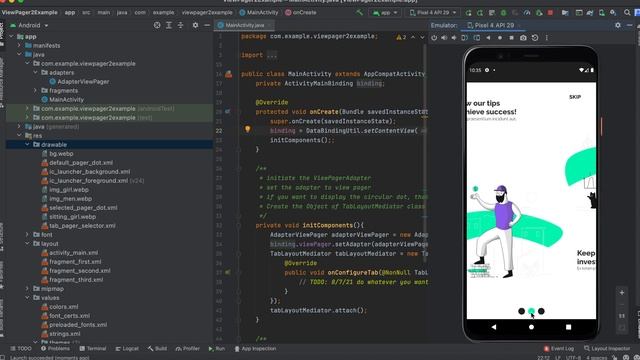This screenshot has width=640, height=360.
Task: Open Emulator panel gear settings
Action: click(x=618, y=25)
